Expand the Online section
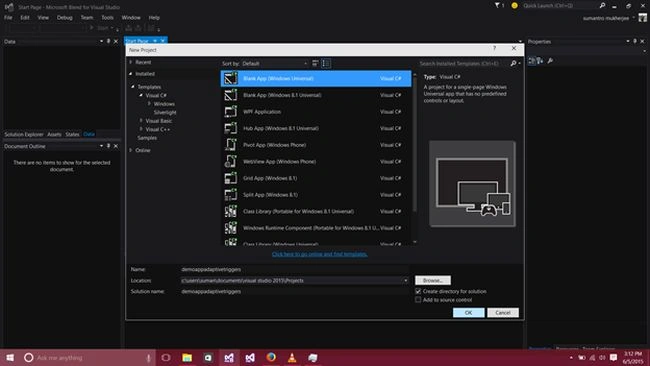Viewport: 650px width, 366px height. (x=131, y=150)
